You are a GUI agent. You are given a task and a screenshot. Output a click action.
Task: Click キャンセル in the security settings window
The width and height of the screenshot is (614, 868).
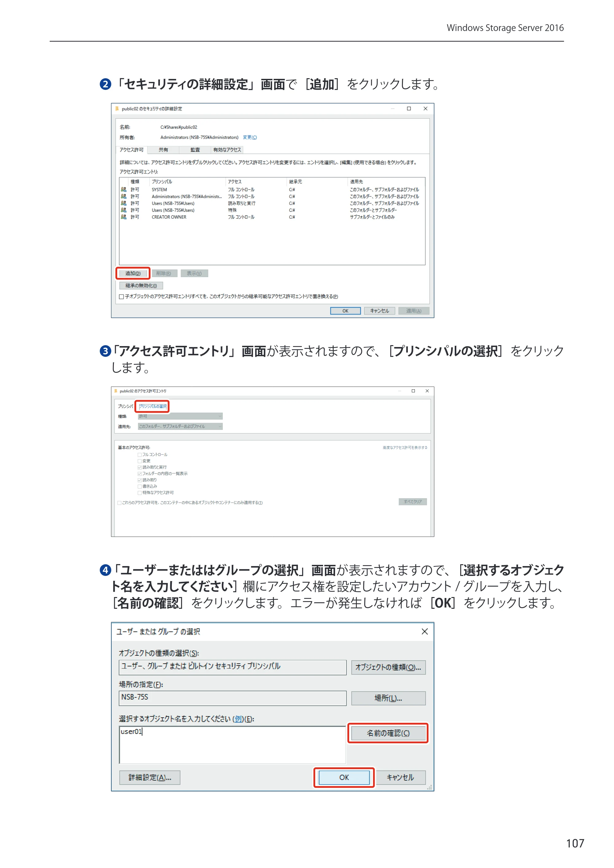(379, 311)
